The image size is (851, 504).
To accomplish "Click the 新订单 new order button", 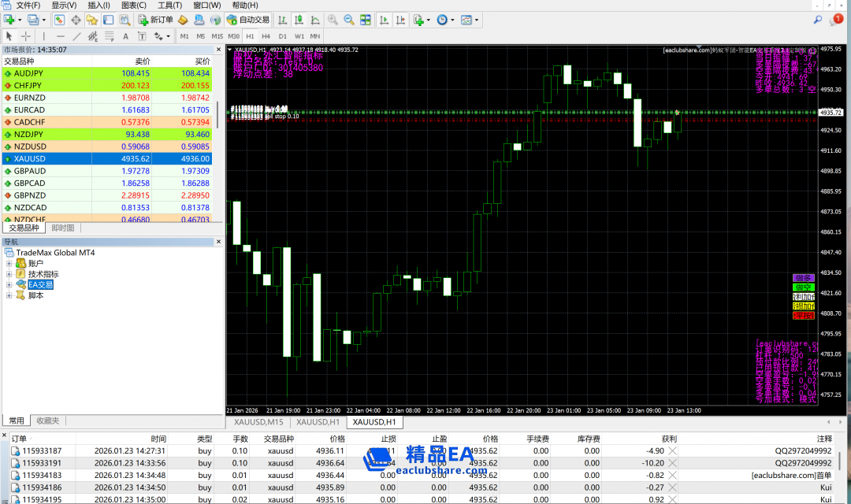I will [155, 20].
